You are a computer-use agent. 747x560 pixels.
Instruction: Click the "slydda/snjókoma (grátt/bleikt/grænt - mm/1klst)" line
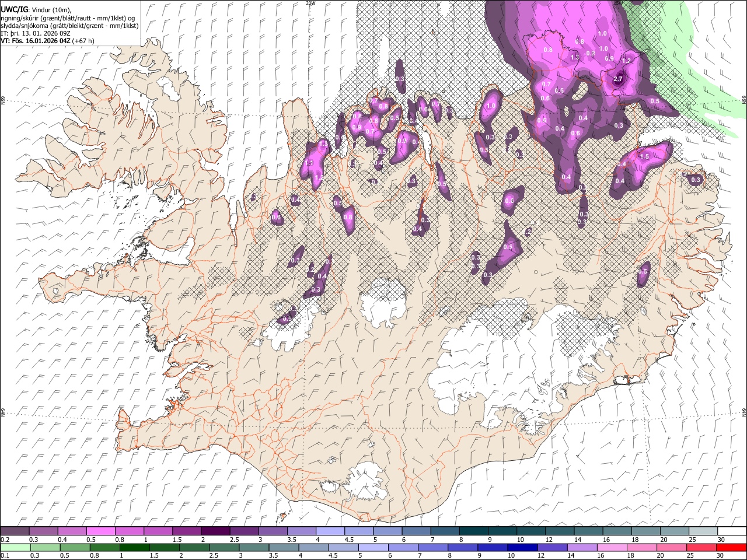pyautogui.click(x=69, y=26)
